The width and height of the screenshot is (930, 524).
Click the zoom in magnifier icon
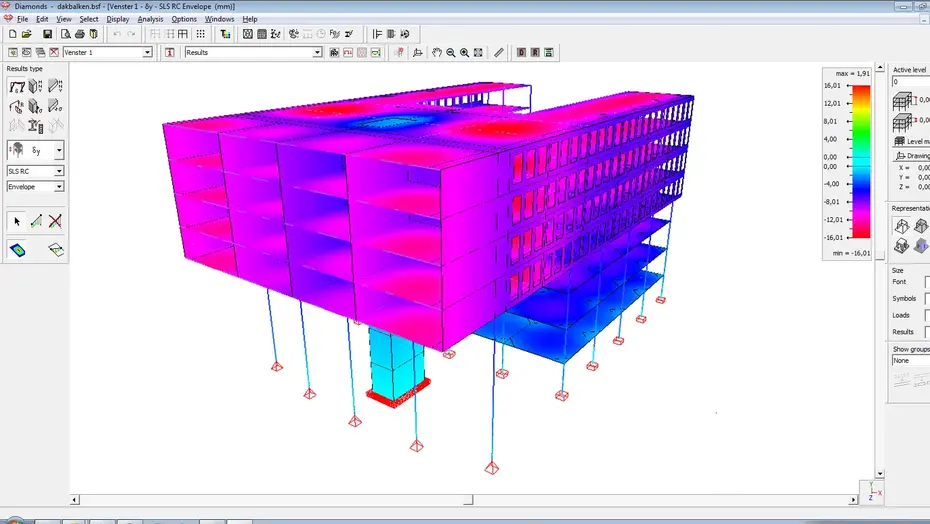(465, 52)
